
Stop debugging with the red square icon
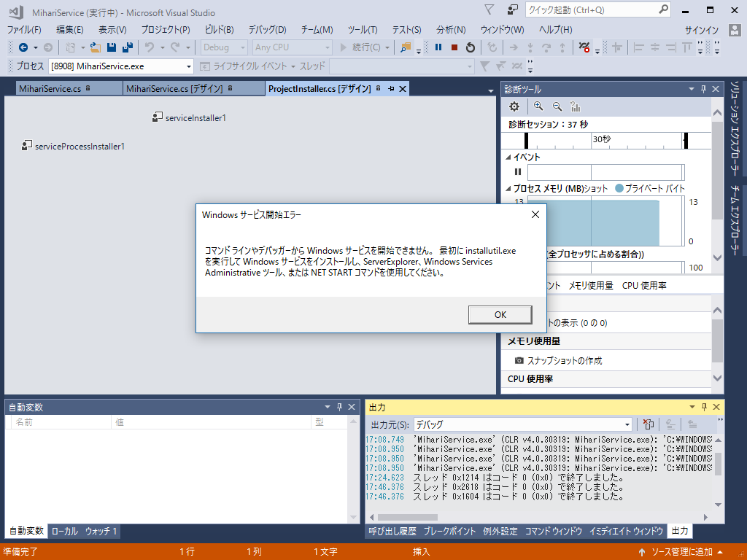[x=454, y=47]
